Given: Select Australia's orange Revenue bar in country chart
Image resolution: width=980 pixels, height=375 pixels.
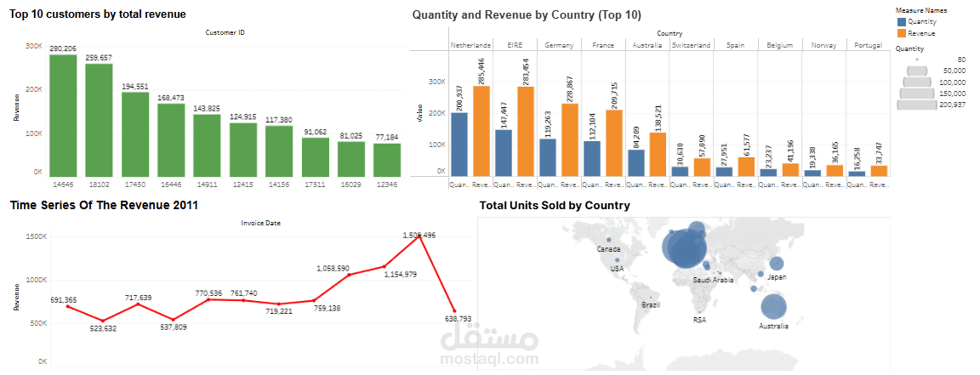Looking at the screenshot, I should coord(658,154).
